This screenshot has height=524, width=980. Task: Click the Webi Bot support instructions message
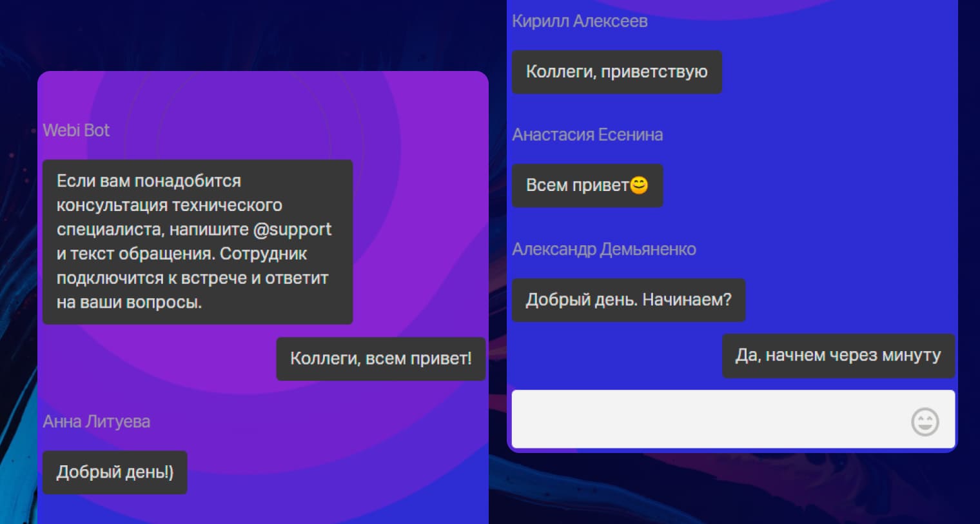(197, 241)
